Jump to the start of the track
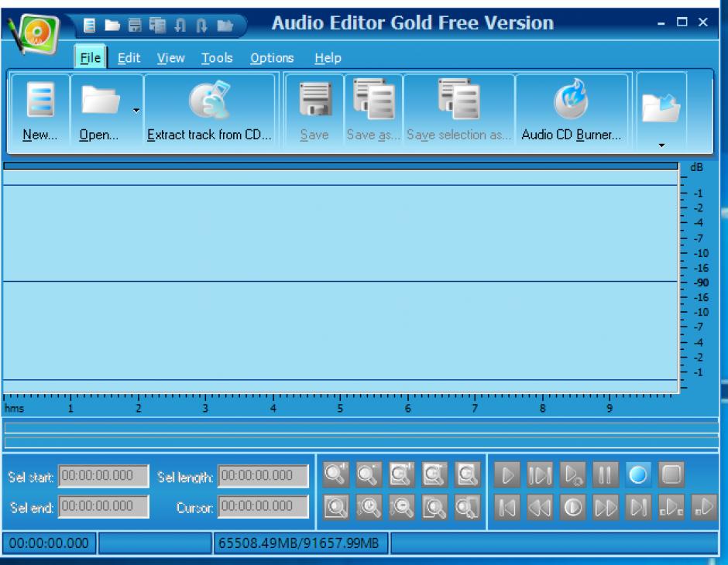 click(507, 507)
